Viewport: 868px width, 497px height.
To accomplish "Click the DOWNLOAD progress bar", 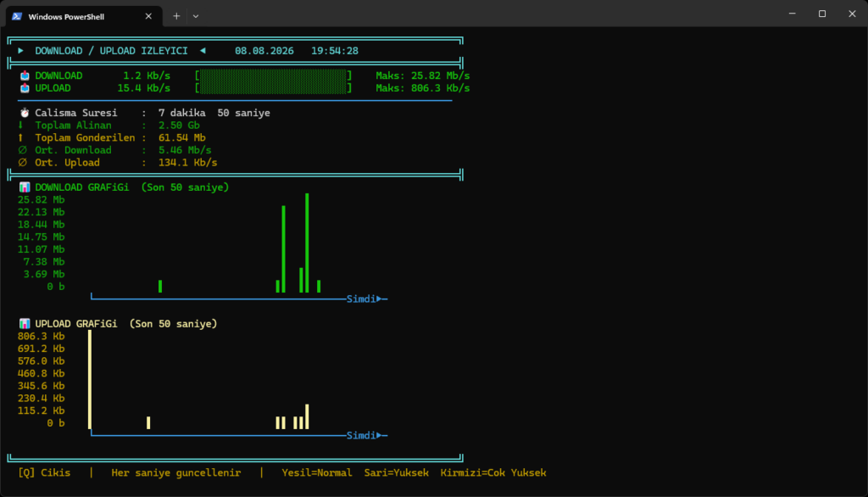I will click(274, 75).
